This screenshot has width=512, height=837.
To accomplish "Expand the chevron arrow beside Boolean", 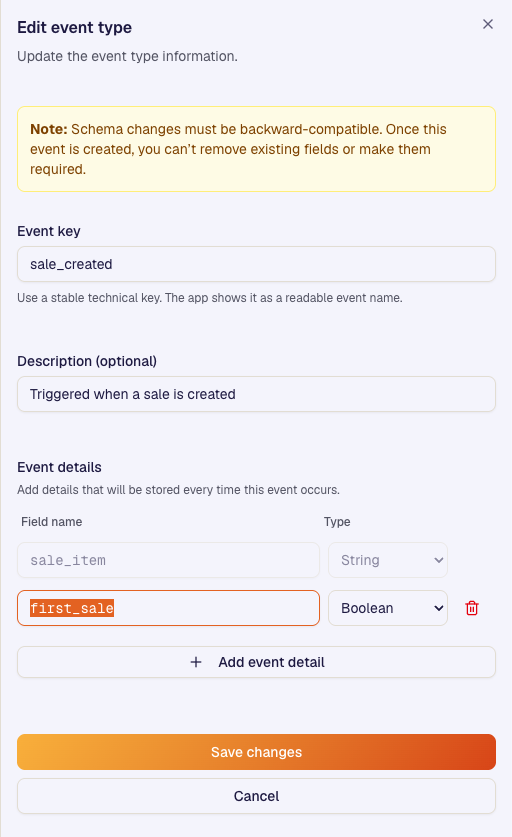I will pos(438,608).
